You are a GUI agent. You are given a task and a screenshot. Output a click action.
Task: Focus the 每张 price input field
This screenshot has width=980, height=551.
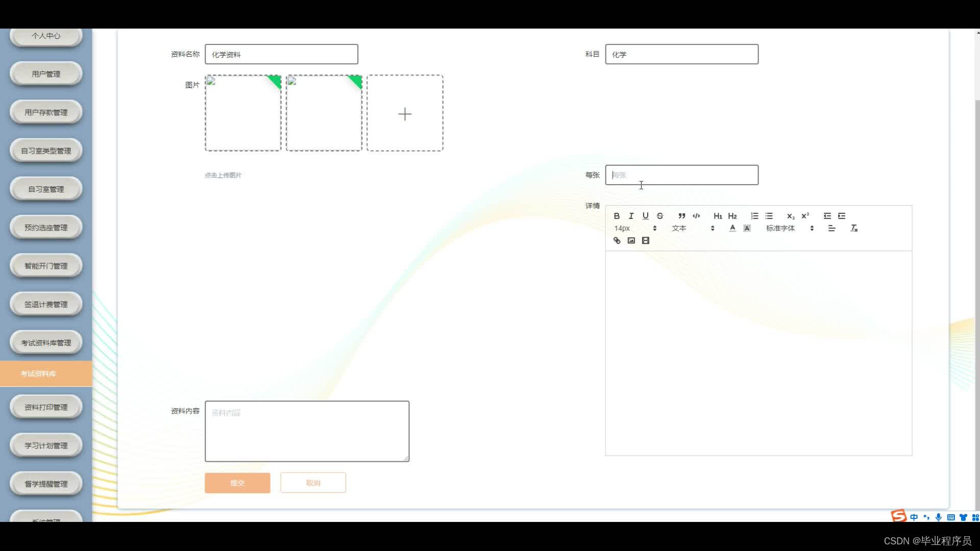[681, 175]
